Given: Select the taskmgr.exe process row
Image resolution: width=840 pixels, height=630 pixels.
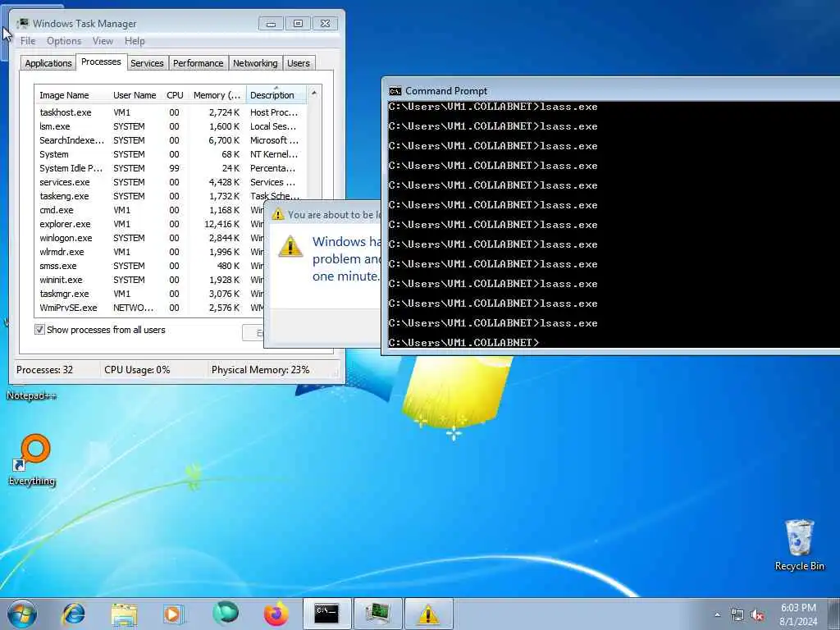Looking at the screenshot, I should click(x=149, y=294).
